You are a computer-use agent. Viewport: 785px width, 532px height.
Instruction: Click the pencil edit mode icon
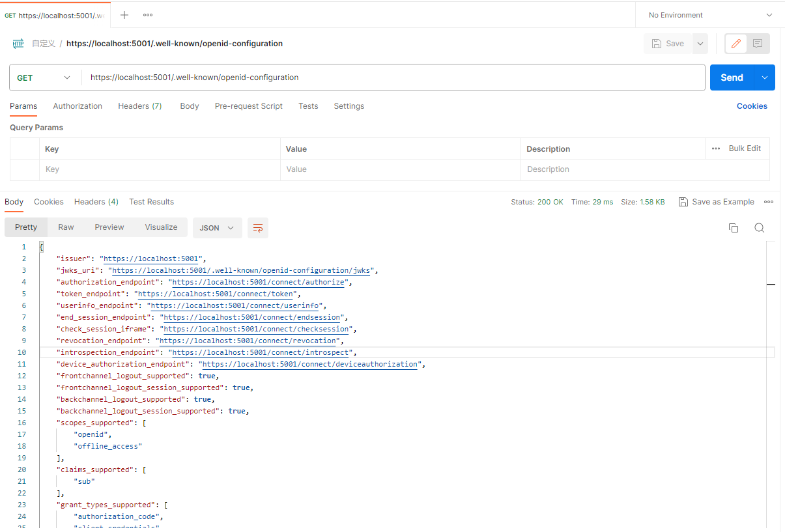736,44
